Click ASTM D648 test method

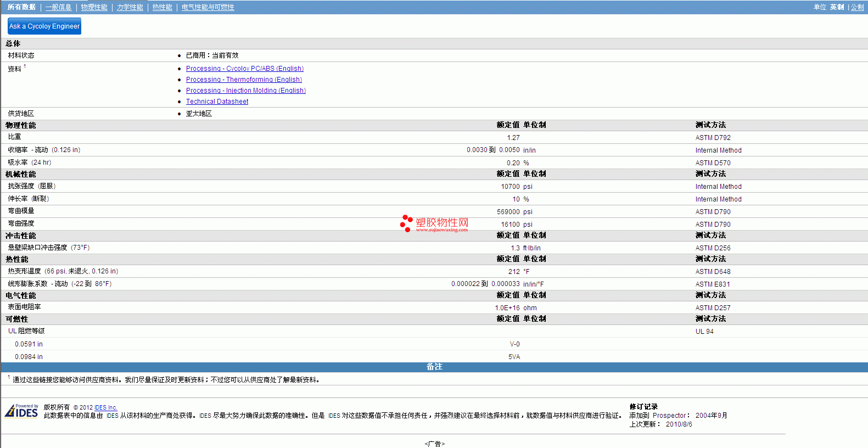(713, 272)
